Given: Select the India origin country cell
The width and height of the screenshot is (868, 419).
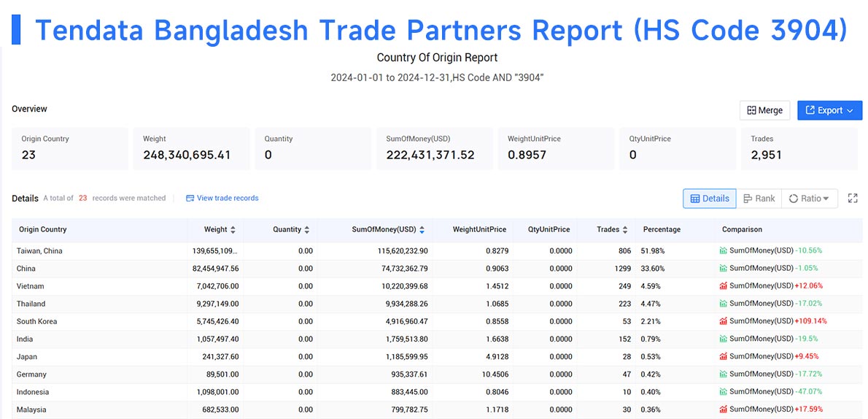Looking at the screenshot, I should (x=25, y=339).
